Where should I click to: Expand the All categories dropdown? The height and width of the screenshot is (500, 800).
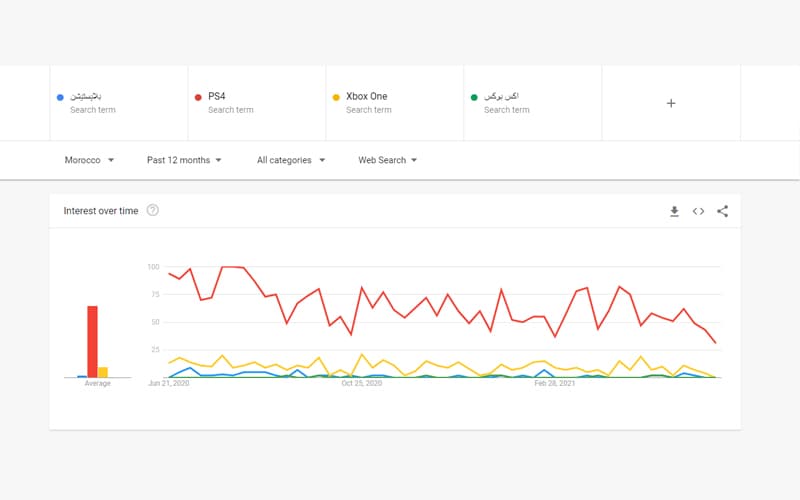coord(291,160)
